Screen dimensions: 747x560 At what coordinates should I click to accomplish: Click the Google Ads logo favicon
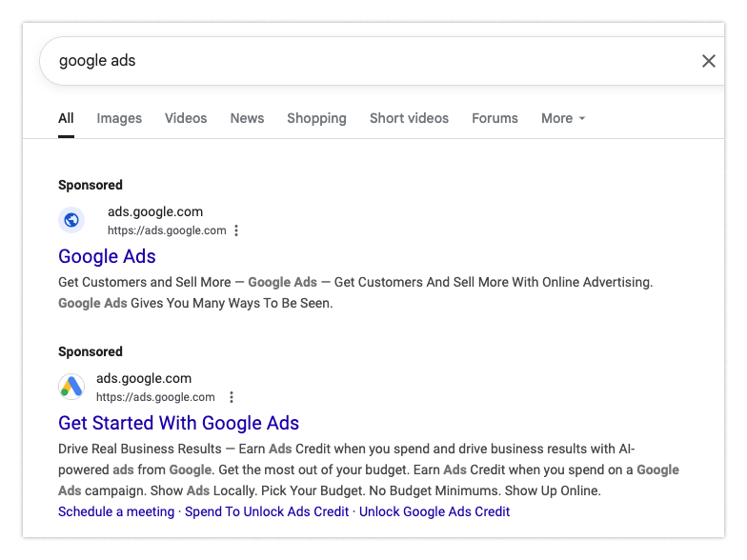[x=71, y=387]
